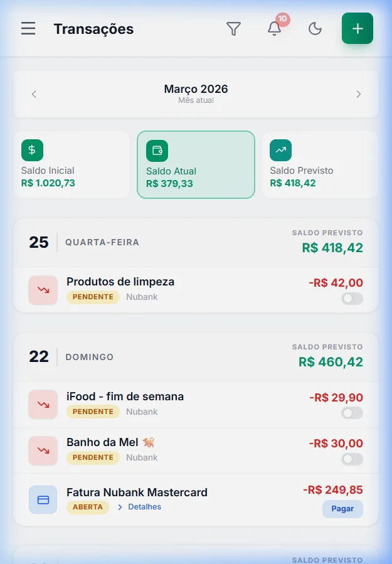Click the wallet icon on Saldo Atual card
This screenshot has height=564, width=392.
coord(156,150)
